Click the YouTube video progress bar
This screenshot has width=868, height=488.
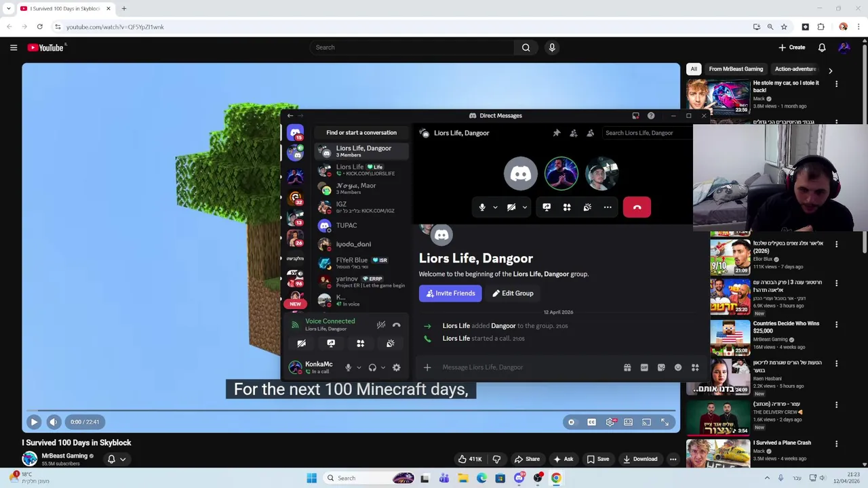coord(351,410)
